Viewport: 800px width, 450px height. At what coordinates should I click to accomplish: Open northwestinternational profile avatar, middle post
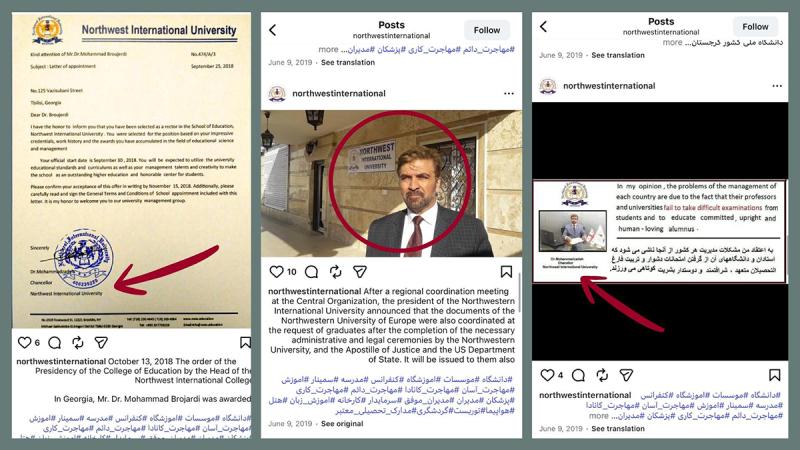[277, 93]
